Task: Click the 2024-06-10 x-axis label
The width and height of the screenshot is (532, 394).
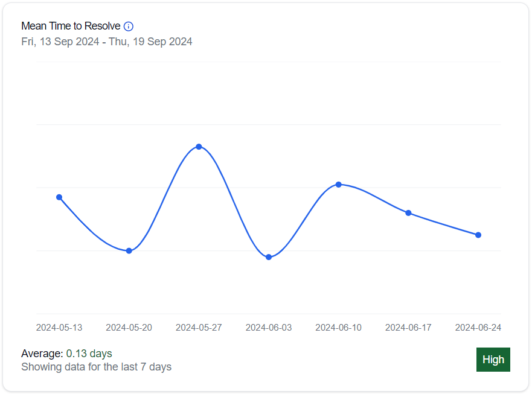Action: (x=339, y=328)
